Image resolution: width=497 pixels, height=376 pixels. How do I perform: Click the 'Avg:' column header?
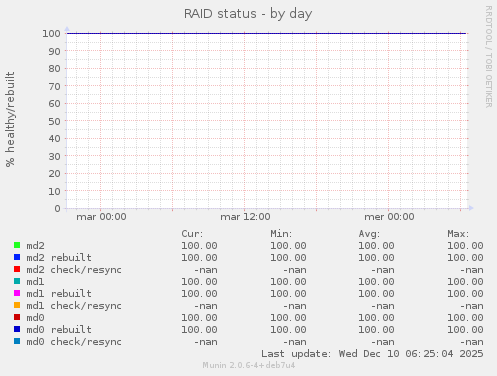pyautogui.click(x=369, y=234)
